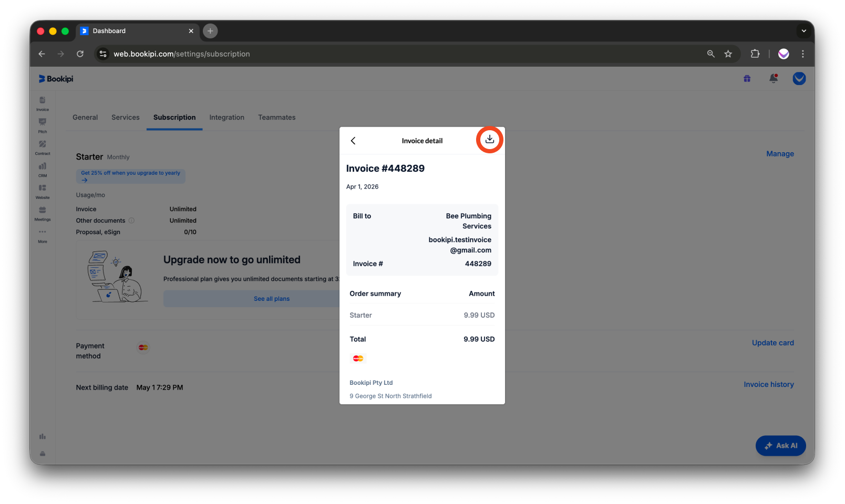Open Meetings from the sidebar
Screen dimensions: 845x504
coord(42,213)
